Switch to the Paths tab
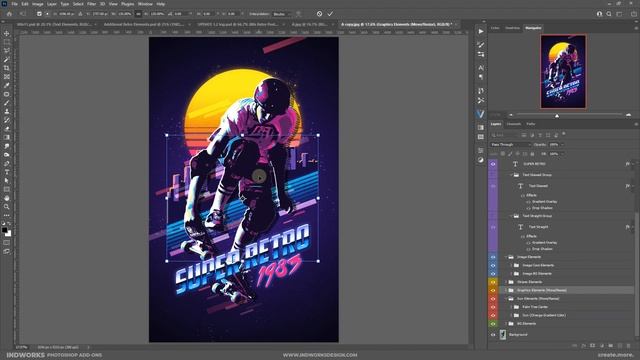Viewport: 640px width, 360px height. pyautogui.click(x=531, y=124)
